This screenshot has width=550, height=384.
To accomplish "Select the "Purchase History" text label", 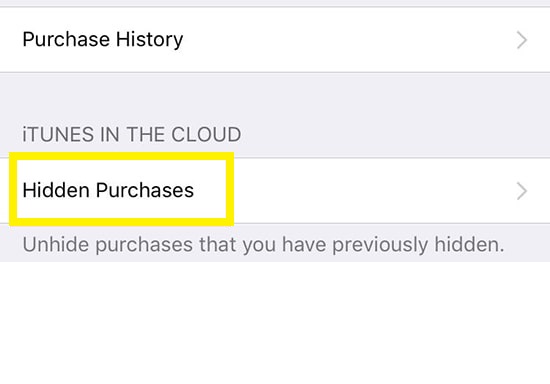I will [x=102, y=39].
